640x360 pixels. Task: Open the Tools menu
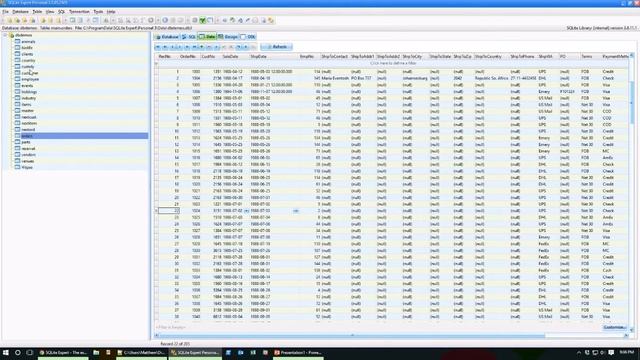click(98, 12)
